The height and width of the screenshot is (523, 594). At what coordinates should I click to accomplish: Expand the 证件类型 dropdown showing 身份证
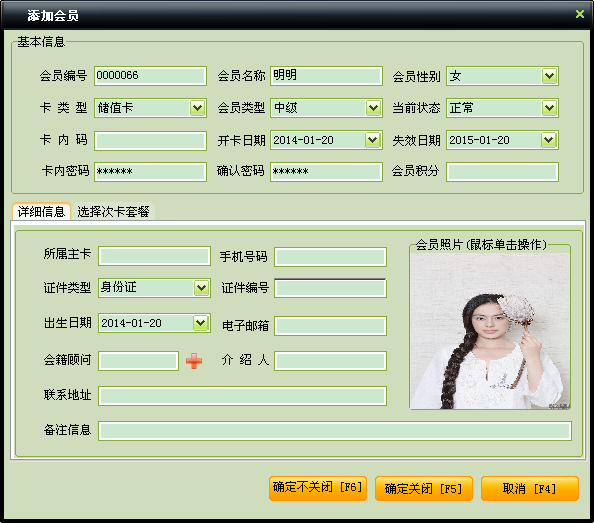click(202, 288)
